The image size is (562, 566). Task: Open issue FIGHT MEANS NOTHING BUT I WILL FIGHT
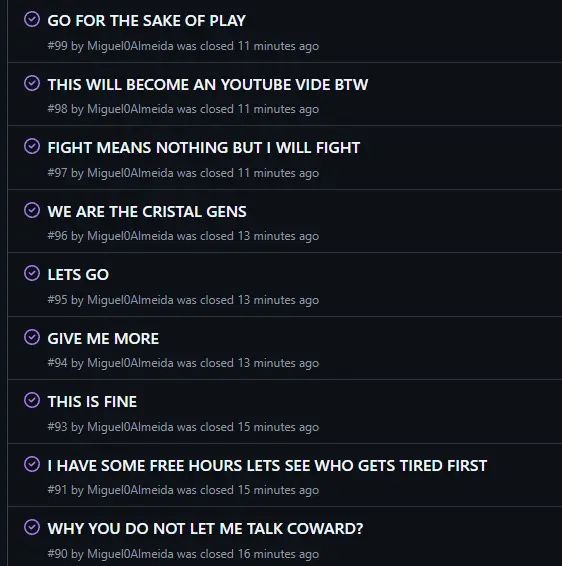point(204,148)
